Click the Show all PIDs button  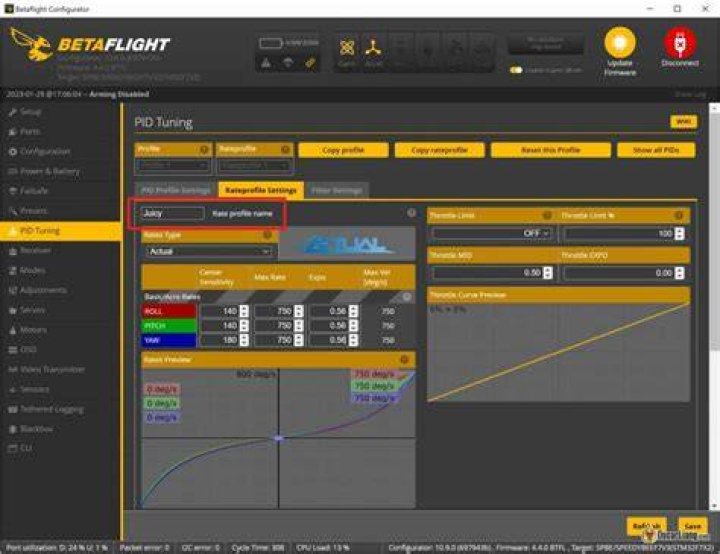pyautogui.click(x=656, y=150)
